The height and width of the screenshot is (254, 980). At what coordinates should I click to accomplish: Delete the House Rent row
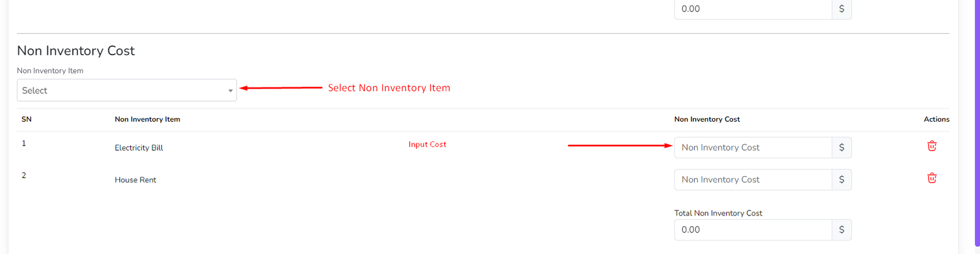click(x=932, y=178)
